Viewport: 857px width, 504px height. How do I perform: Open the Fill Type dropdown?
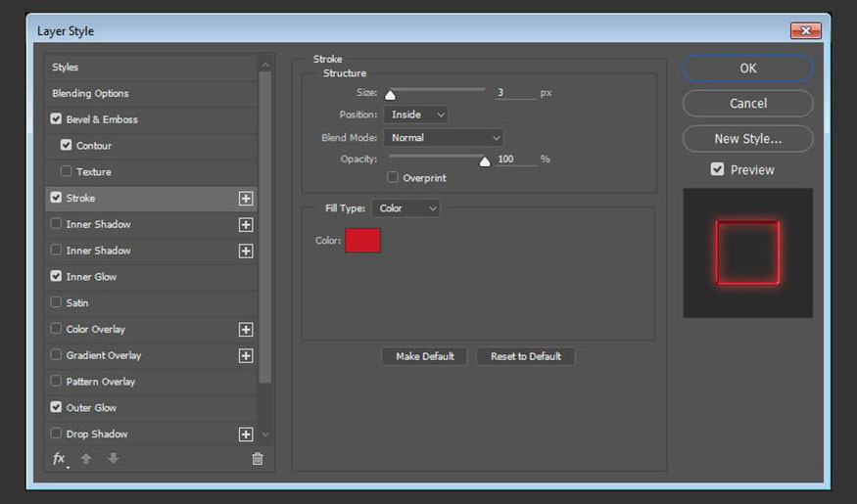pyautogui.click(x=405, y=208)
